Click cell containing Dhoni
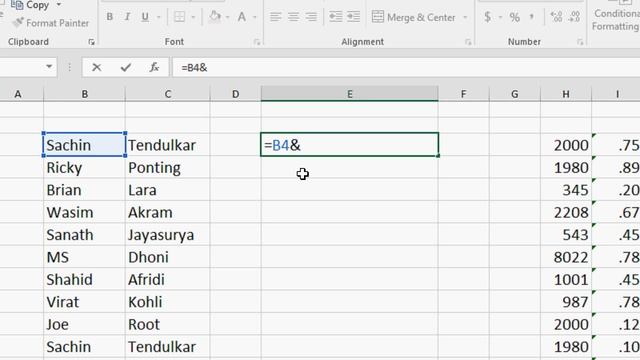This screenshot has width=640, height=360. [168, 258]
